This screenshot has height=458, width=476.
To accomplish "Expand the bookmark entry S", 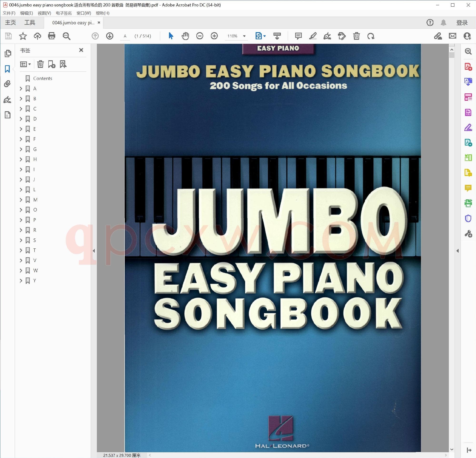I will 21,240.
